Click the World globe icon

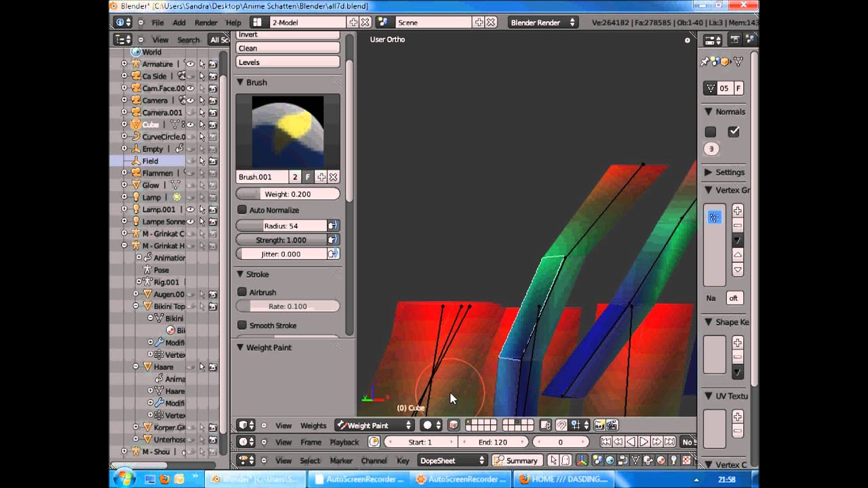pos(136,52)
